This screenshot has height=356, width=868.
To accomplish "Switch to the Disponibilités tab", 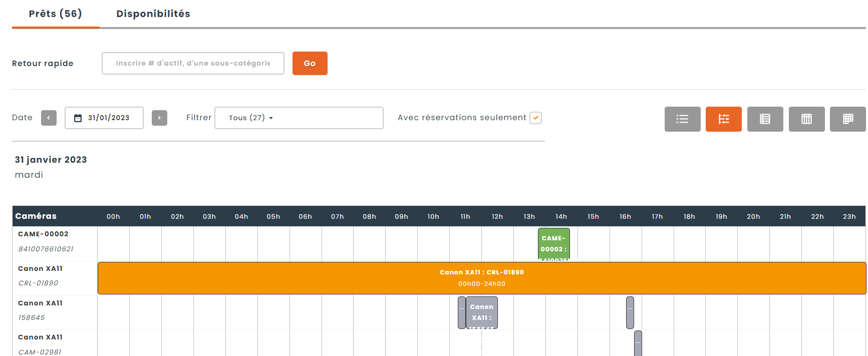I will (x=153, y=14).
